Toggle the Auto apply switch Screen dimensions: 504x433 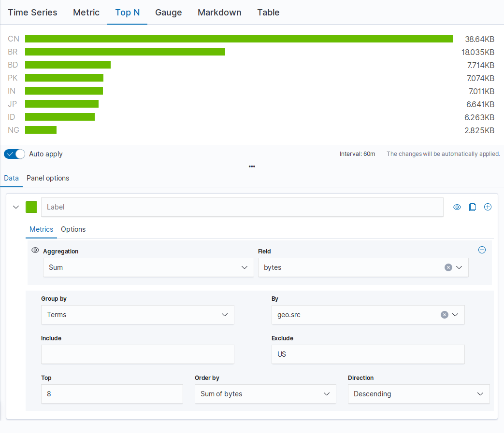pyautogui.click(x=14, y=154)
